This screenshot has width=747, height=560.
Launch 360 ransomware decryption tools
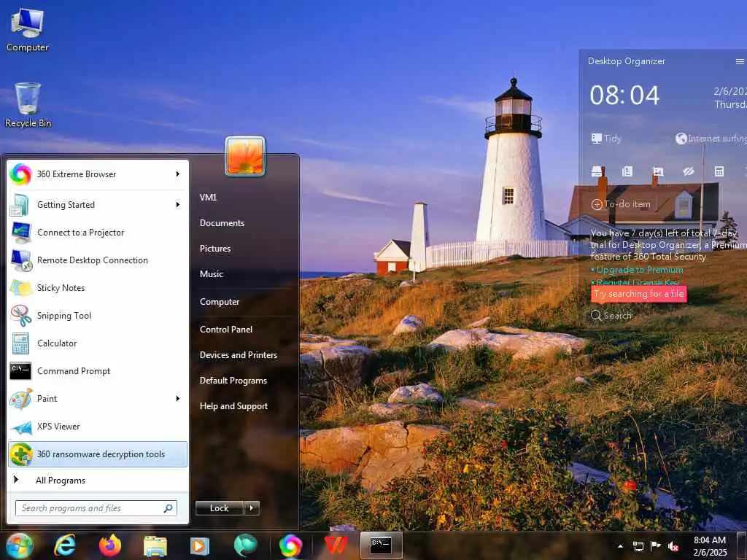[x=98, y=454]
